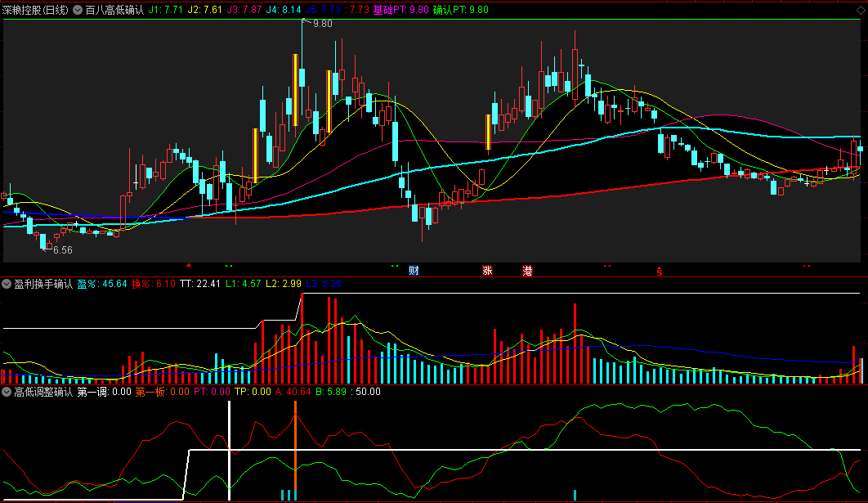
Task: Click the TP: 0.00 readout
Action: [253, 393]
